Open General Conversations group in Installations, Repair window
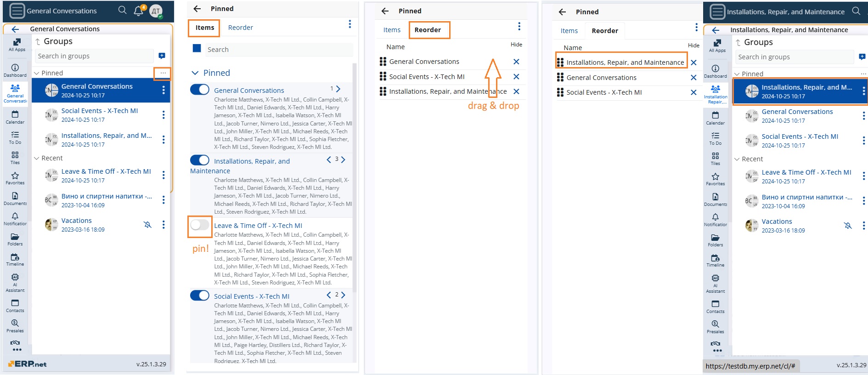The width and height of the screenshot is (868, 375). 800,116
